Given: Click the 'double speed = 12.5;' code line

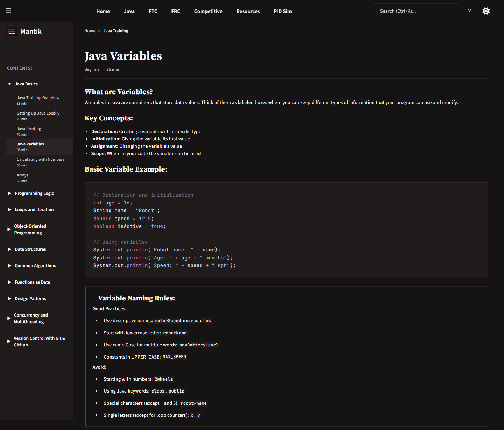Looking at the screenshot, I should 123,219.
